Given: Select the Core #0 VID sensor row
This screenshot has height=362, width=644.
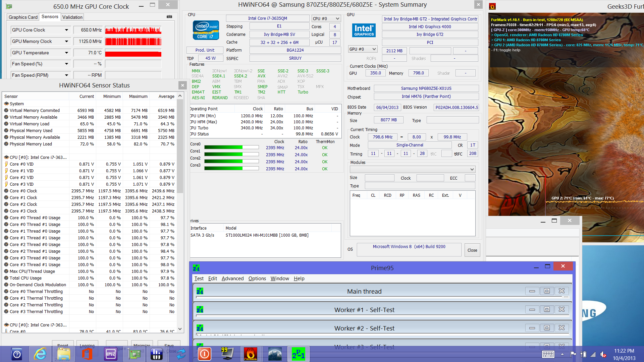Looking at the screenshot, I should pos(89,164).
